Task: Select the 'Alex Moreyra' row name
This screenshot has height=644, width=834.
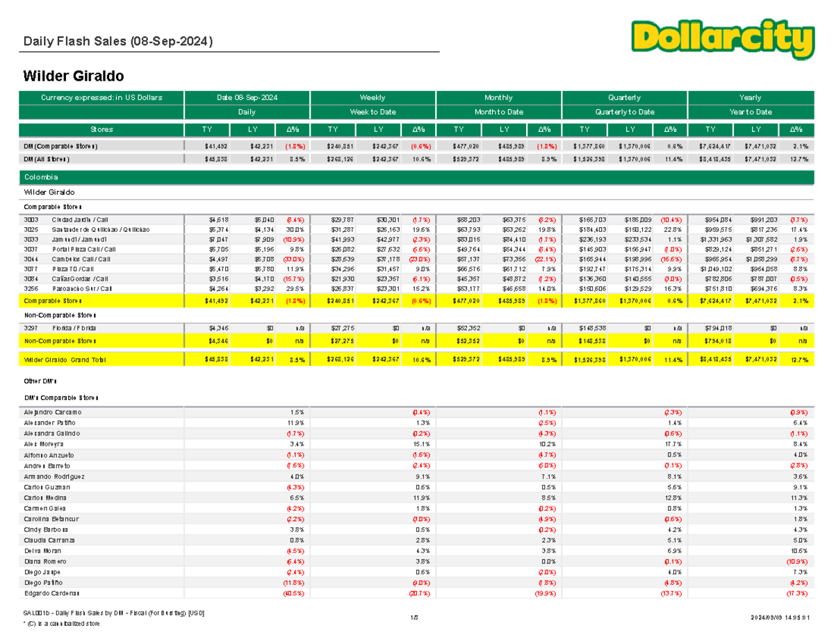Action: 44,443
